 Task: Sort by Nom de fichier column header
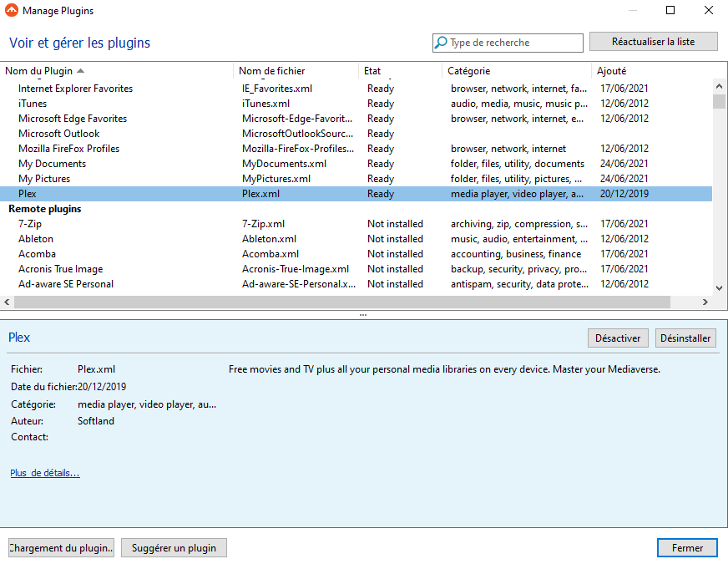pos(296,71)
